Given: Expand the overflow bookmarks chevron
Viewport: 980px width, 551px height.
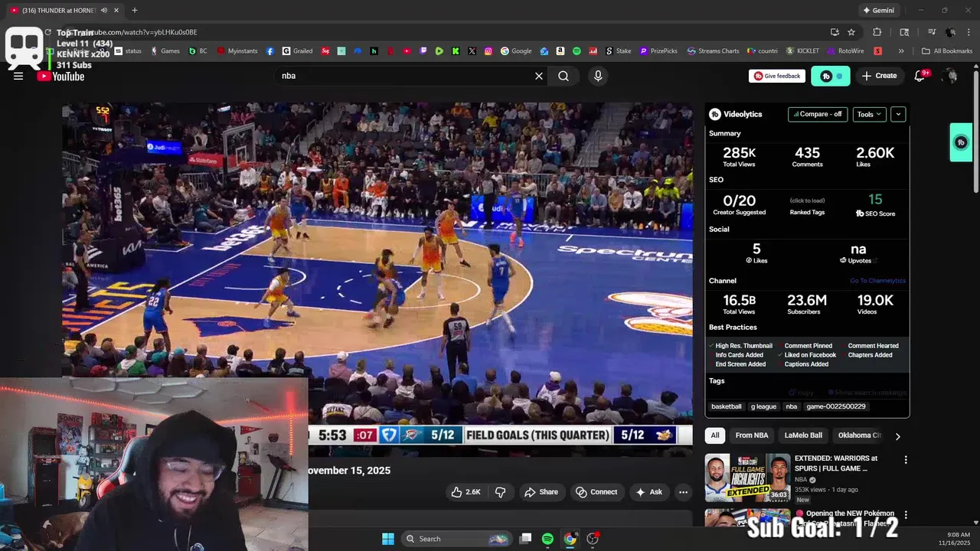Looking at the screenshot, I should click(x=901, y=51).
